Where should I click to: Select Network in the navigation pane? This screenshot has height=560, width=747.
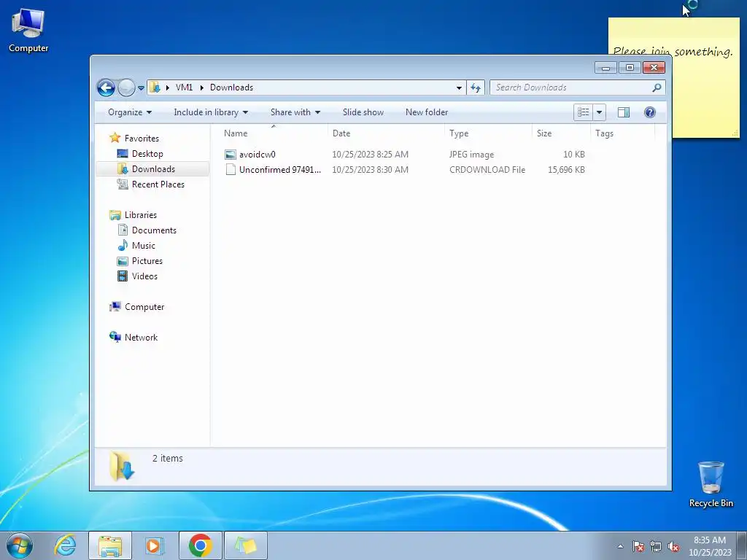[141, 338]
